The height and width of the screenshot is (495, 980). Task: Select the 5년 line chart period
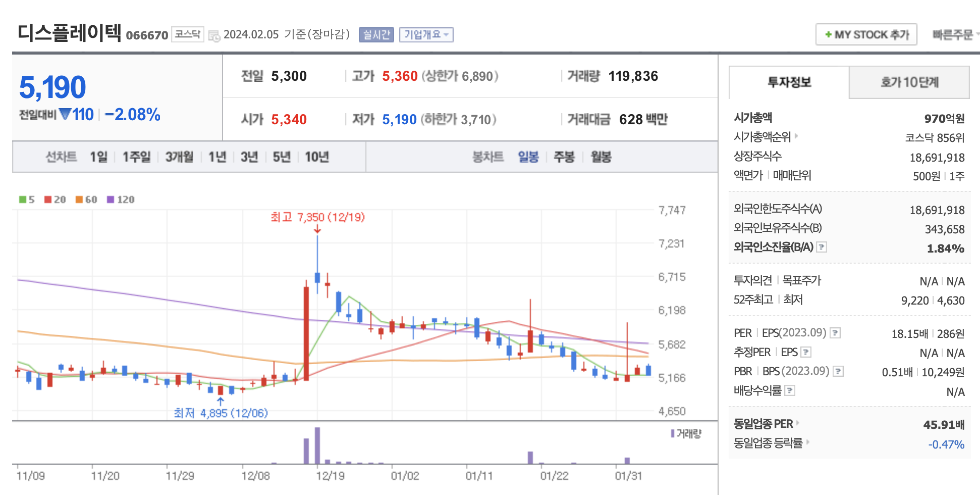point(282,157)
